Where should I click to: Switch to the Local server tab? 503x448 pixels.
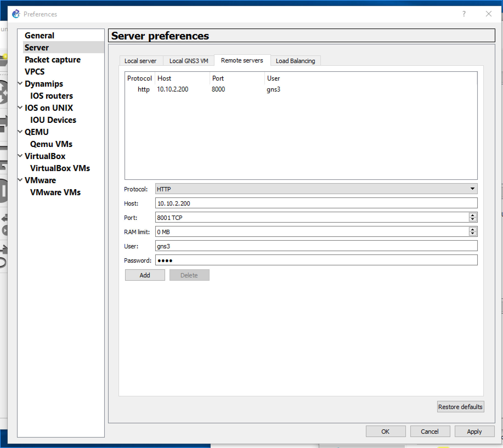(x=141, y=61)
